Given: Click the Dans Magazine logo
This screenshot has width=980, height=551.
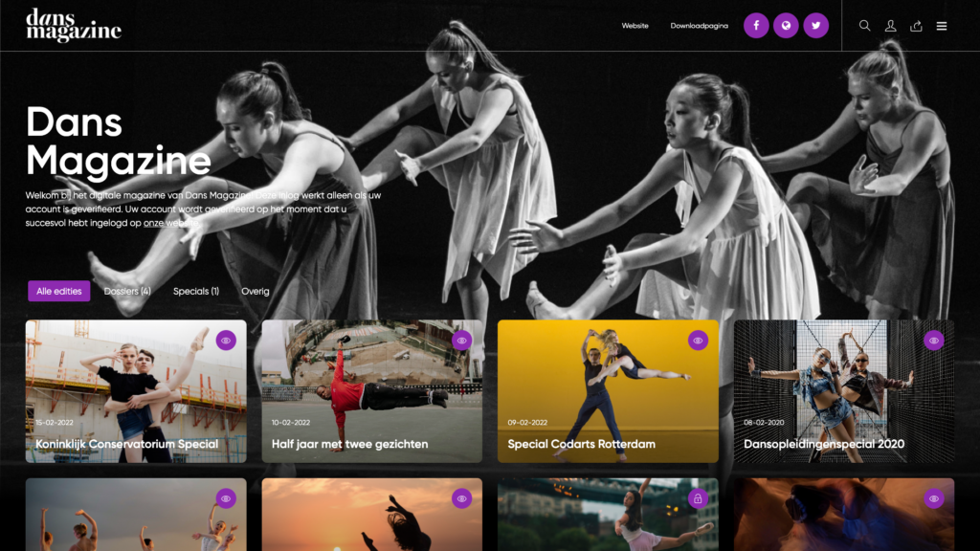Looking at the screenshot, I should [x=74, y=26].
